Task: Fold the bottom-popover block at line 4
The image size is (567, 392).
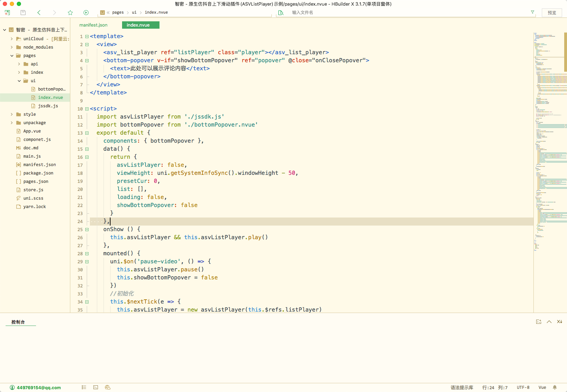Action: [87, 60]
